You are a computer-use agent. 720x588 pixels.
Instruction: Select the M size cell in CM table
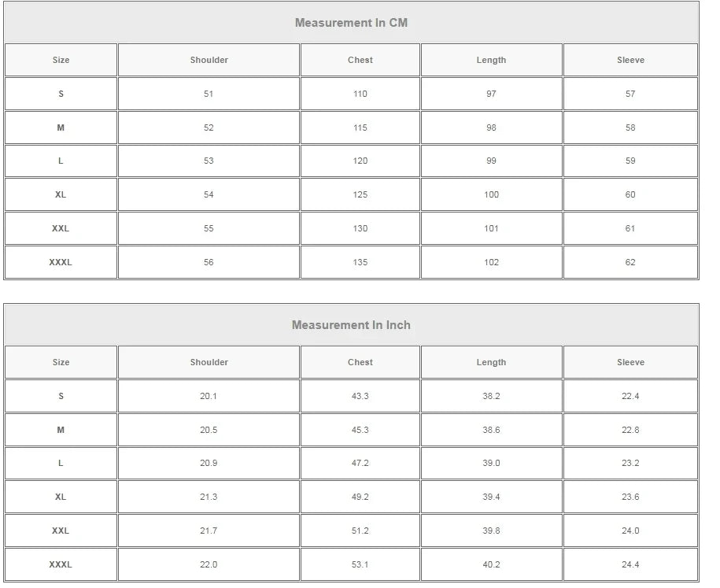tap(61, 128)
